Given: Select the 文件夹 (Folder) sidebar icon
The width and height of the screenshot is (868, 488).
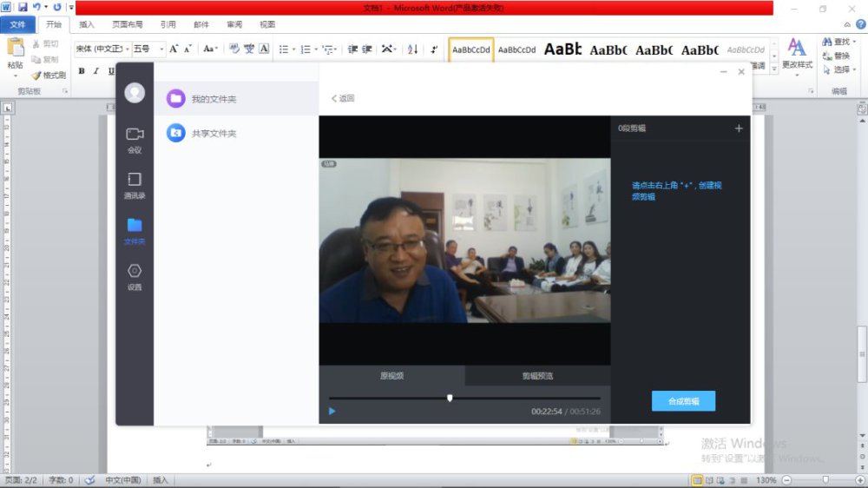Looking at the screenshot, I should [135, 230].
